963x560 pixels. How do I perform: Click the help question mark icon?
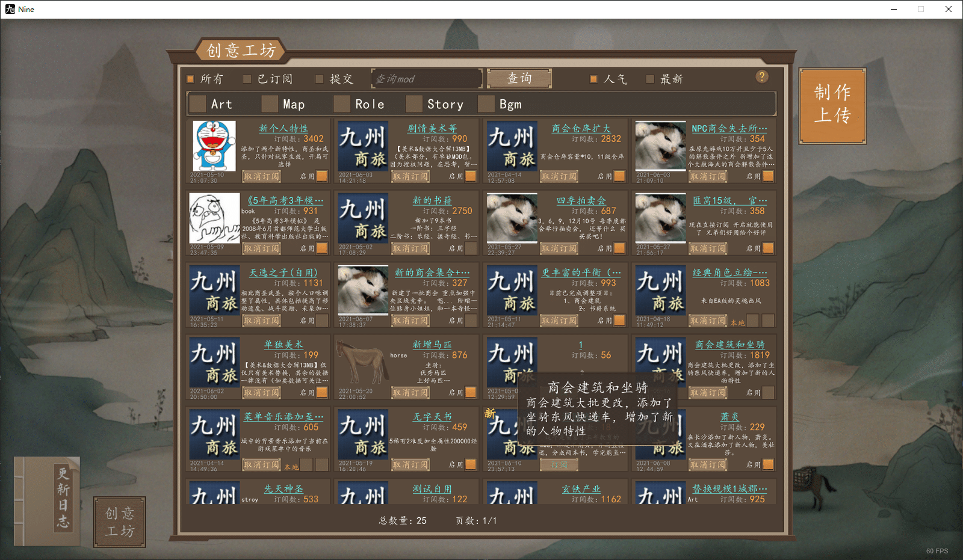(x=762, y=76)
